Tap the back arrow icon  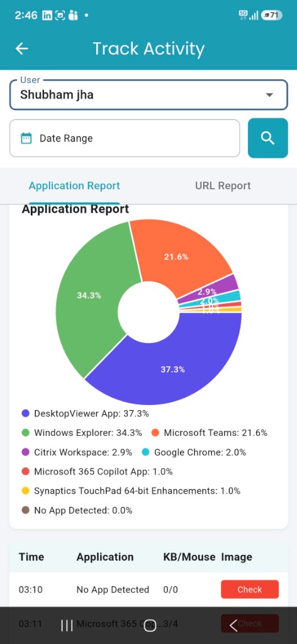tap(22, 48)
